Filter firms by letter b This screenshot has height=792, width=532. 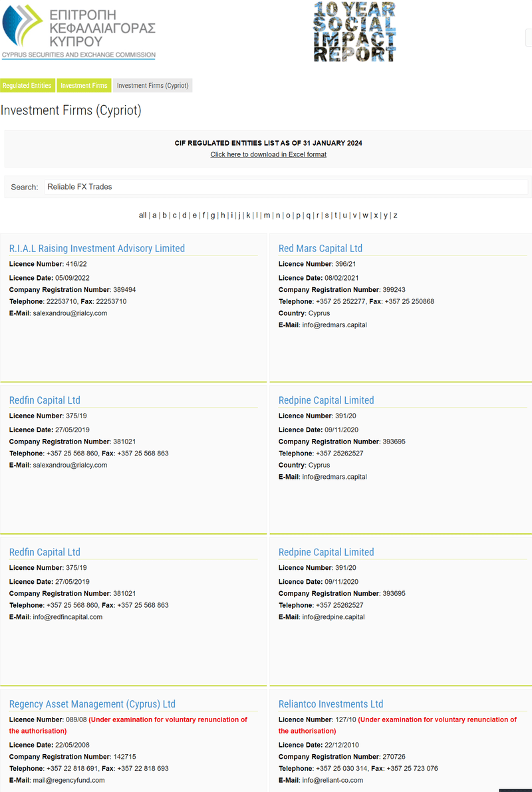pyautogui.click(x=164, y=215)
